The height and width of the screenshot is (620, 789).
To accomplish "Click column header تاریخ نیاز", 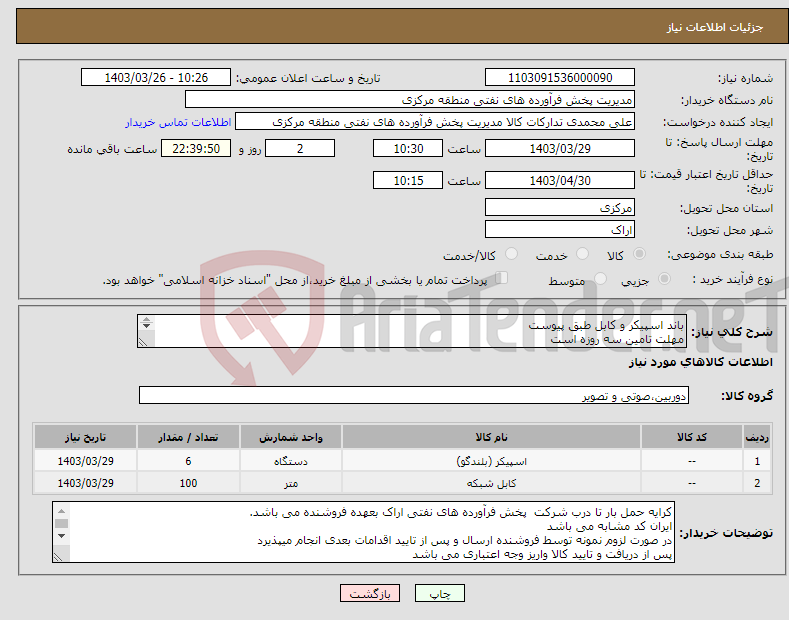I will [86, 437].
